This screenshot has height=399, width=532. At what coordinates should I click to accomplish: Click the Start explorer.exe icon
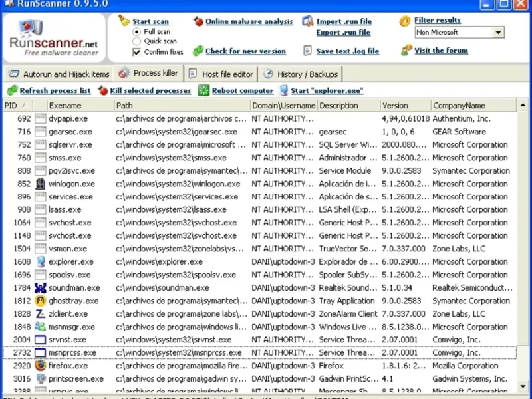click(x=284, y=90)
